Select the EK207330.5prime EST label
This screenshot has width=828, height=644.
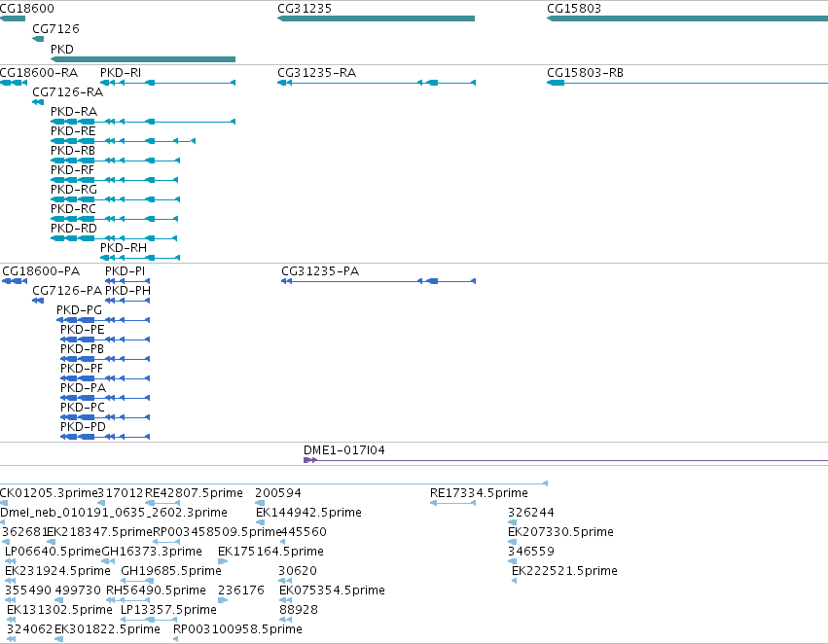[560, 533]
